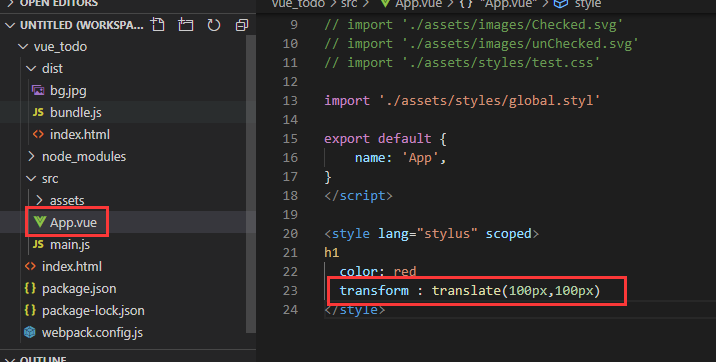Open webpack.config.js file
Viewport: 716px width, 362px height.
pos(92,332)
